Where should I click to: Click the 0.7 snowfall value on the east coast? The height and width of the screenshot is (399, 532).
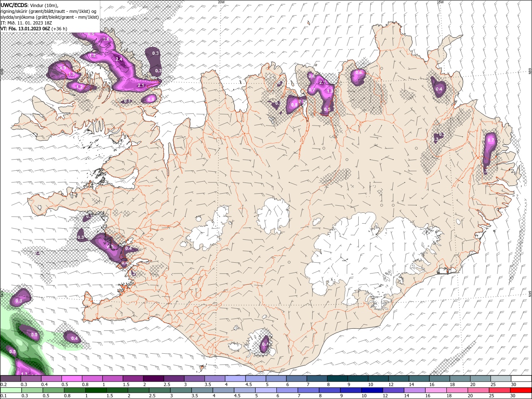coord(491,140)
